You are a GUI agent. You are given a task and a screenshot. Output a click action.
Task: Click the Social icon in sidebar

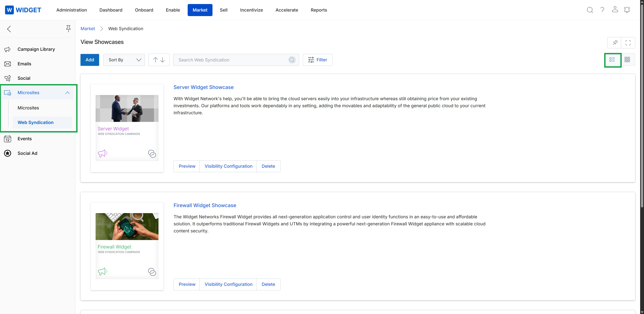click(x=8, y=78)
